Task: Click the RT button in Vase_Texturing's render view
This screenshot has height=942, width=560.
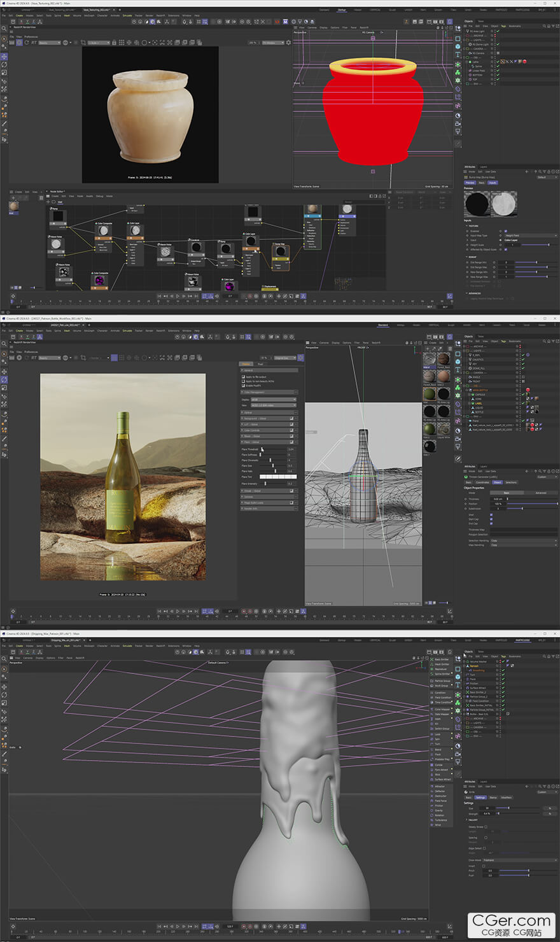Action: (x=34, y=43)
